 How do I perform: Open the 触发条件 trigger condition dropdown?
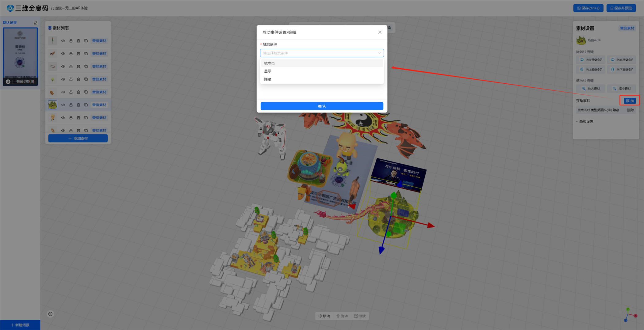point(322,53)
